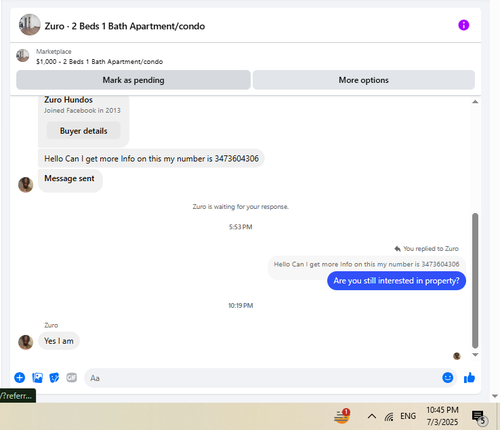Click the 'Message sent' bubble
The height and width of the screenshot is (430, 500).
[x=70, y=180]
